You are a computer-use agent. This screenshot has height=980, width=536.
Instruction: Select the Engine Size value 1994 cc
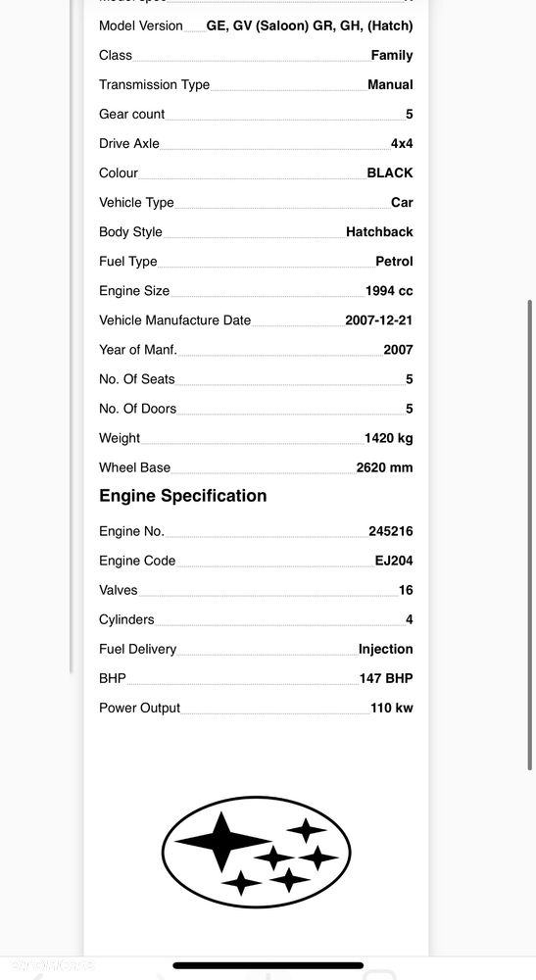(x=389, y=291)
